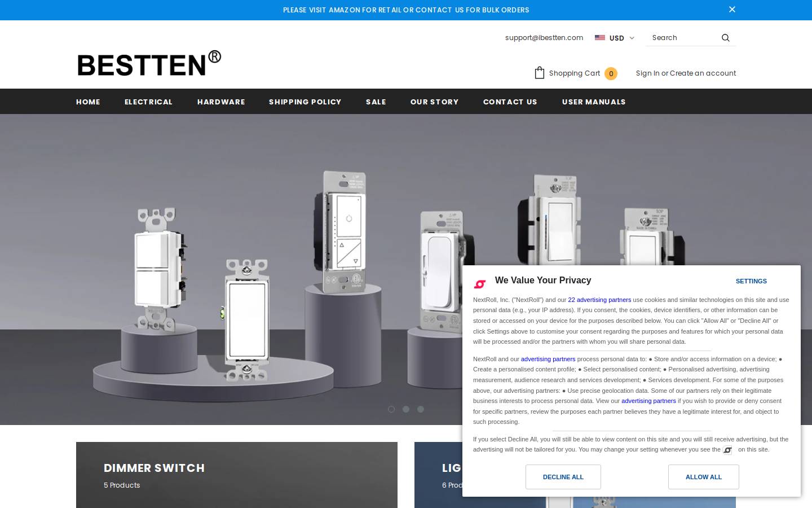Click the small NextRoll icon in footer text

(x=728, y=450)
